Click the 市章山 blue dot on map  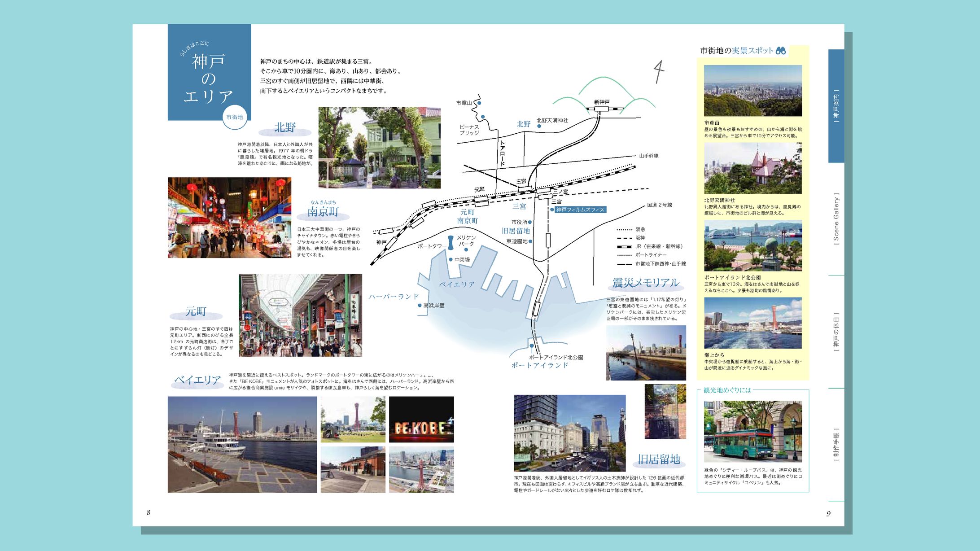[x=479, y=103]
